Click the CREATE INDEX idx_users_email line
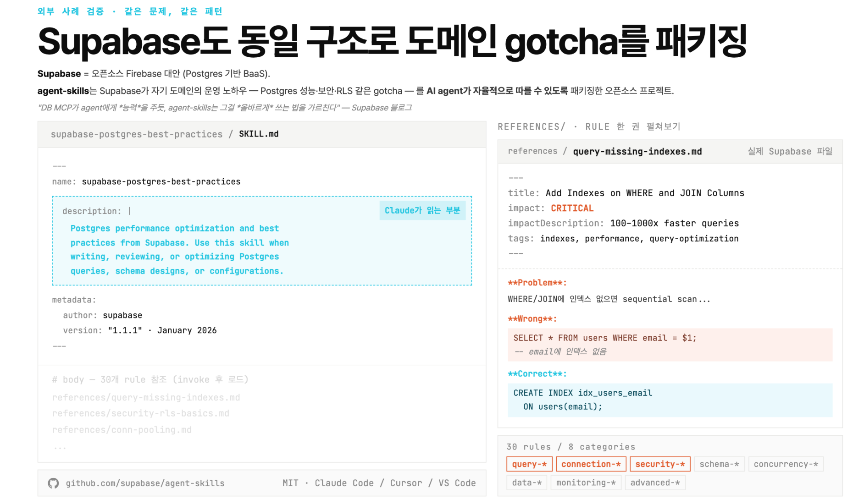This screenshot has width=853, height=504. (x=582, y=393)
